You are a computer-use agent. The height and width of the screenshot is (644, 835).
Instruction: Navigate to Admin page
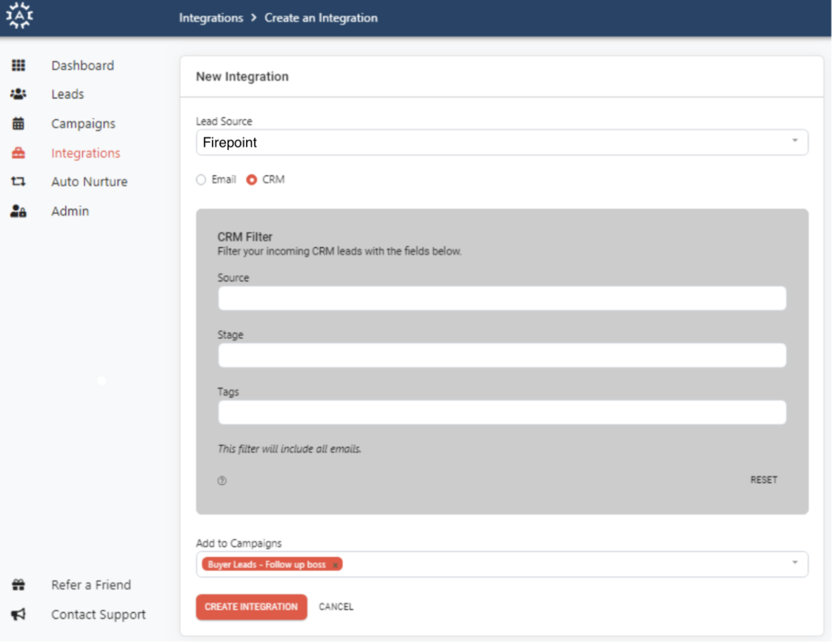[70, 211]
